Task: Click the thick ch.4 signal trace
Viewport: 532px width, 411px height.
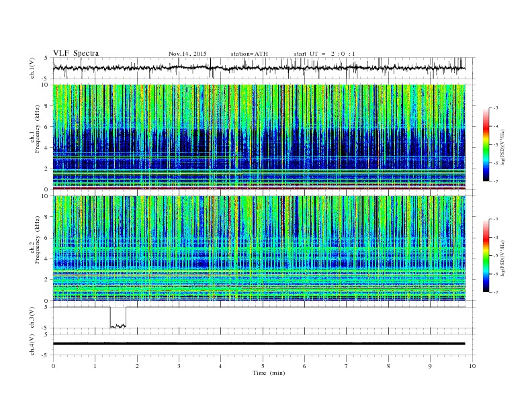Action: 259,344
